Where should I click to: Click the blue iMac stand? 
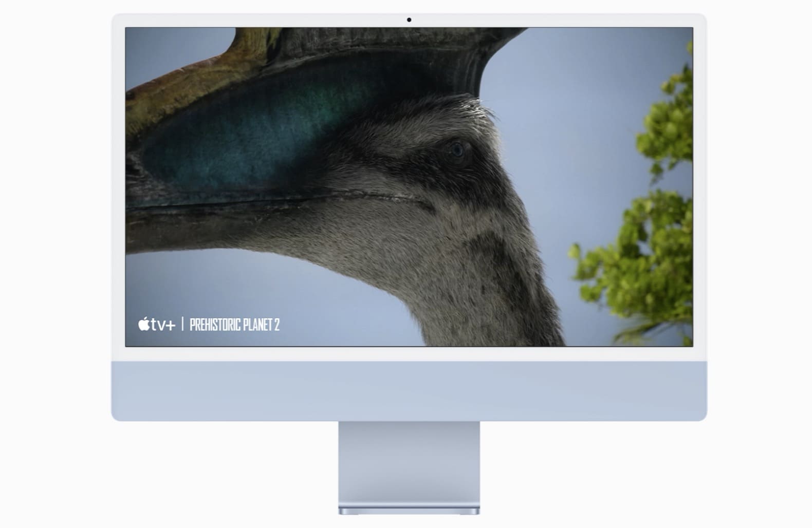click(409, 468)
